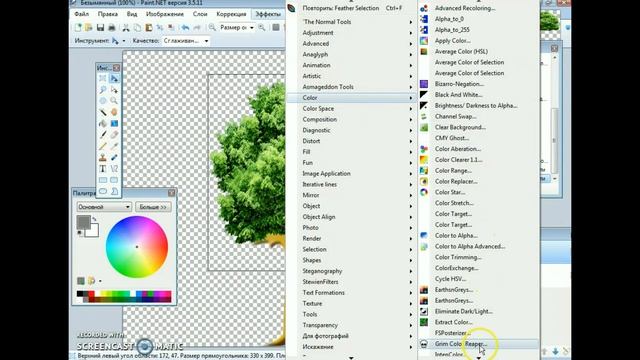The width and height of the screenshot is (640, 360).
Task: Click the Zoom in magnifier icon
Action: (x=262, y=28)
